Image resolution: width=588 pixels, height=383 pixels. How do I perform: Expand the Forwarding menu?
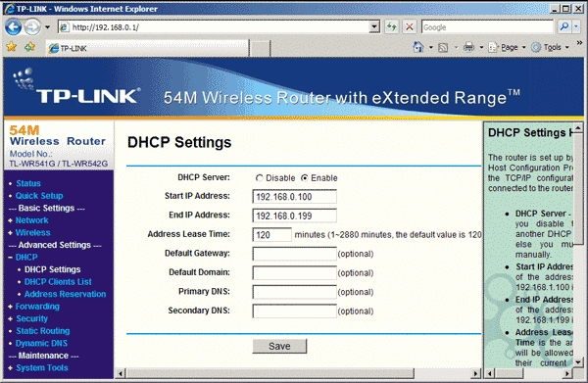pyautogui.click(x=37, y=307)
